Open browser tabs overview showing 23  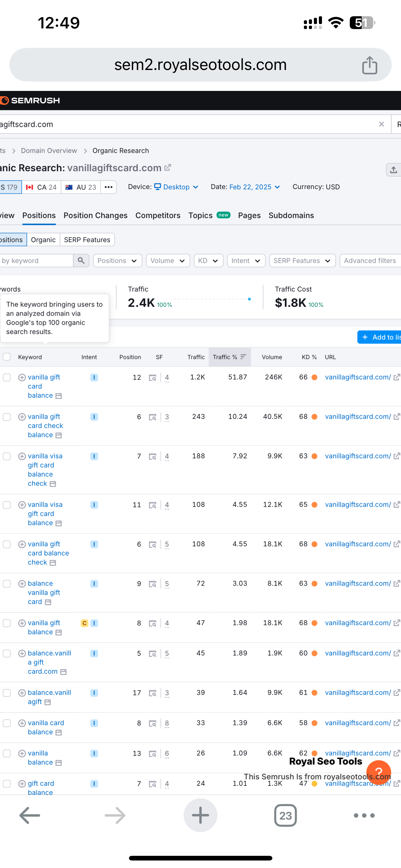pos(285,816)
